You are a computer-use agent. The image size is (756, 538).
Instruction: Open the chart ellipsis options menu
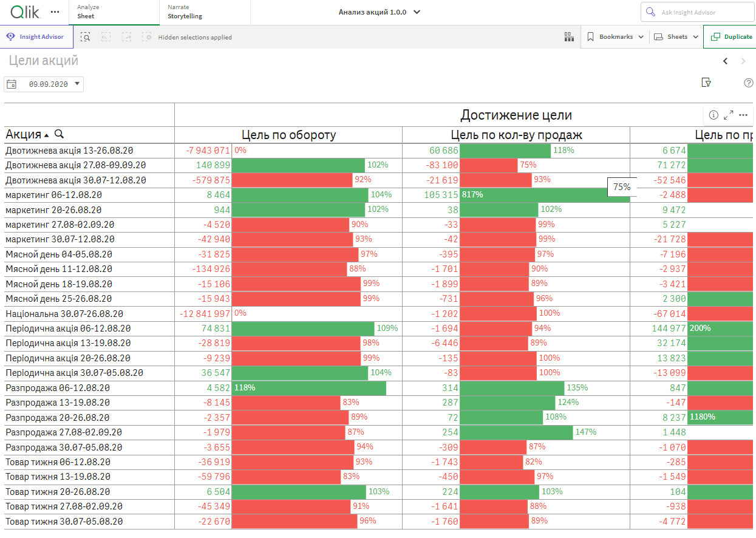coord(743,115)
